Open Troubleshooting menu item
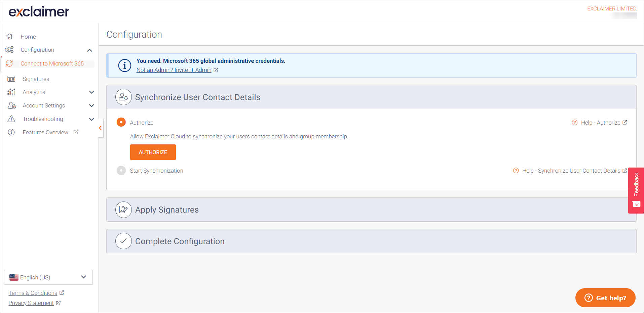Viewport: 644px width, 313px height. coord(43,119)
